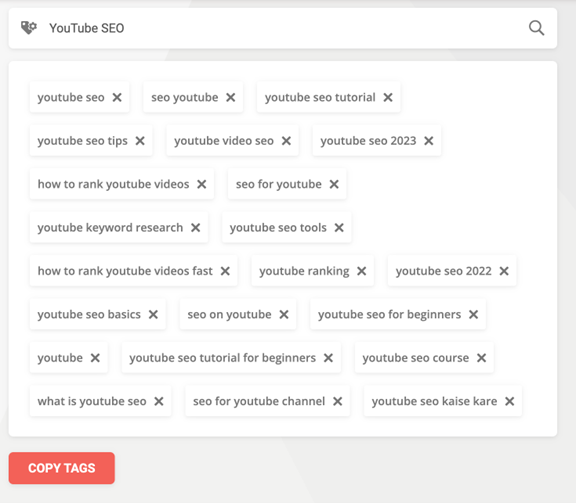Select the 'youtube seo course' tag text

click(415, 358)
